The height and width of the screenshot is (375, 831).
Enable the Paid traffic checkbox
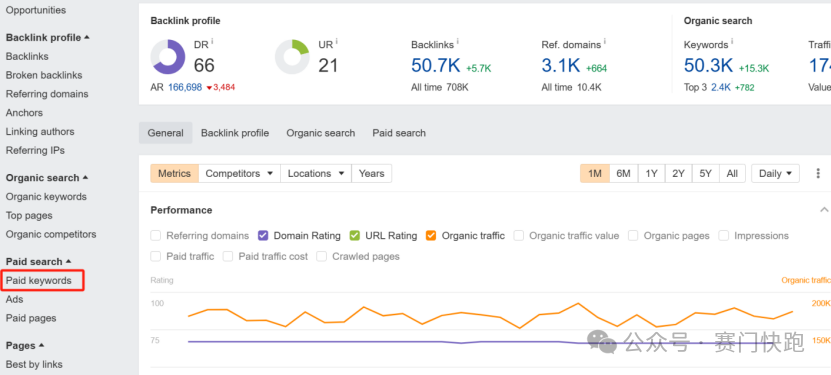[x=155, y=256]
